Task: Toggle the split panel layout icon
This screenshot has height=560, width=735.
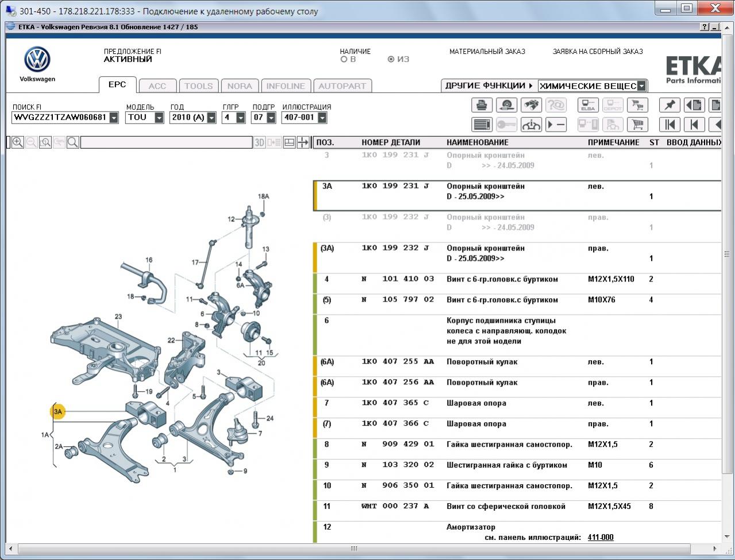Action: point(290,142)
